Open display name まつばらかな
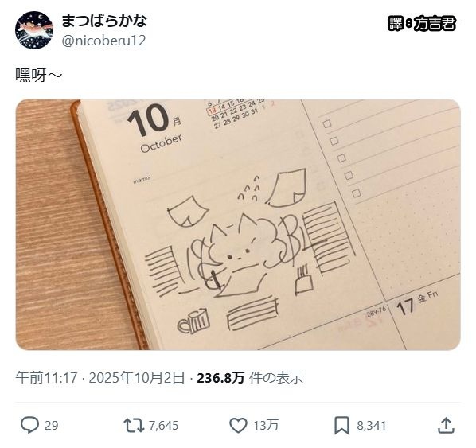The height and width of the screenshot is (448, 476). coord(104,21)
